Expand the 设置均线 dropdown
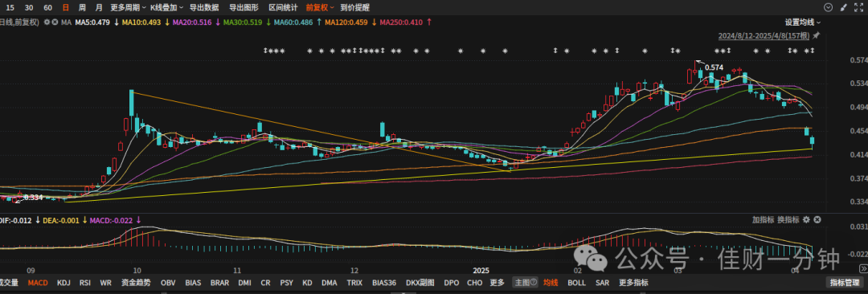 803,22
